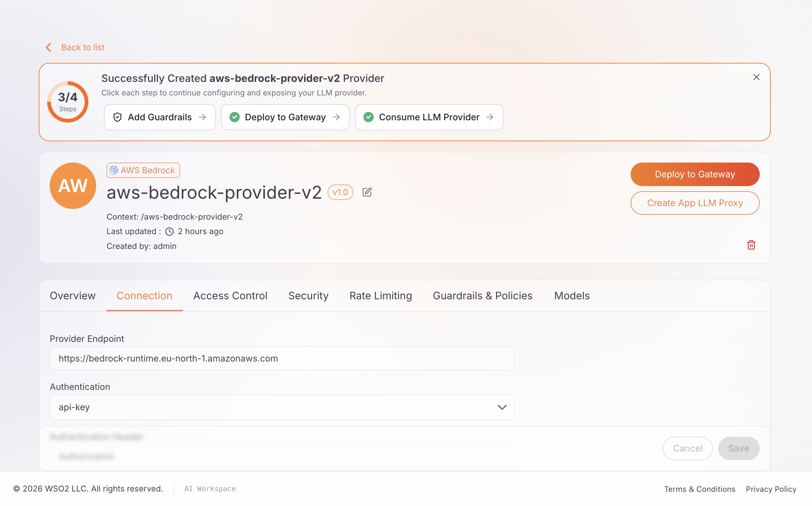Click the Save button
This screenshot has height=506, width=812.
(739, 449)
